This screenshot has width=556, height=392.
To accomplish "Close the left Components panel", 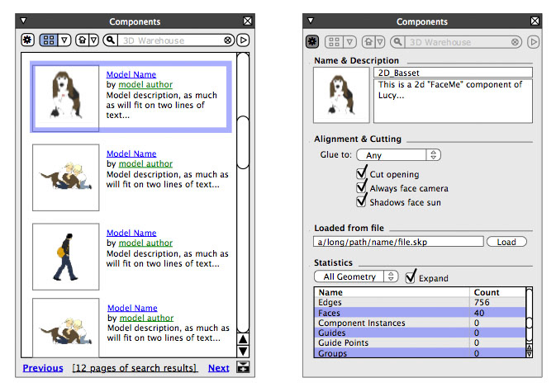I will (x=248, y=21).
